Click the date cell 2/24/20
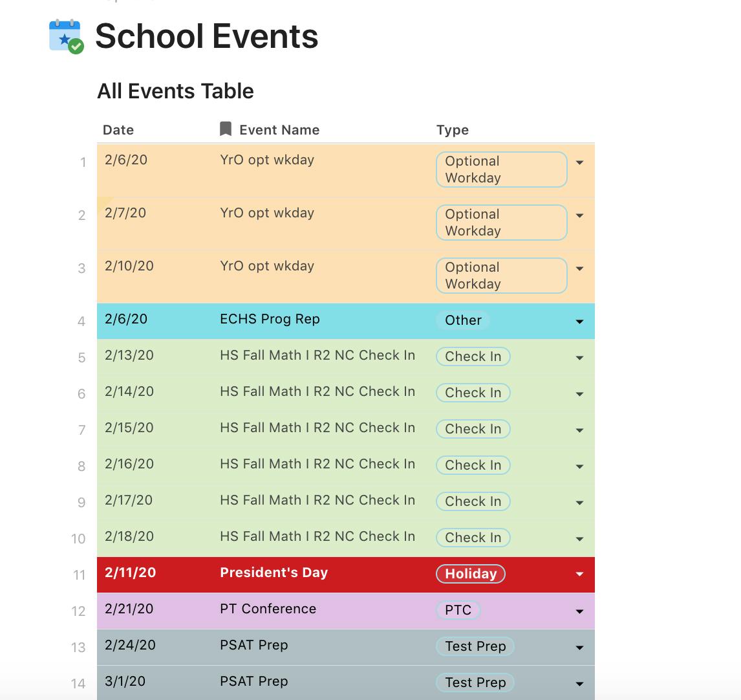Viewport: 741px width, 700px height. pos(130,645)
